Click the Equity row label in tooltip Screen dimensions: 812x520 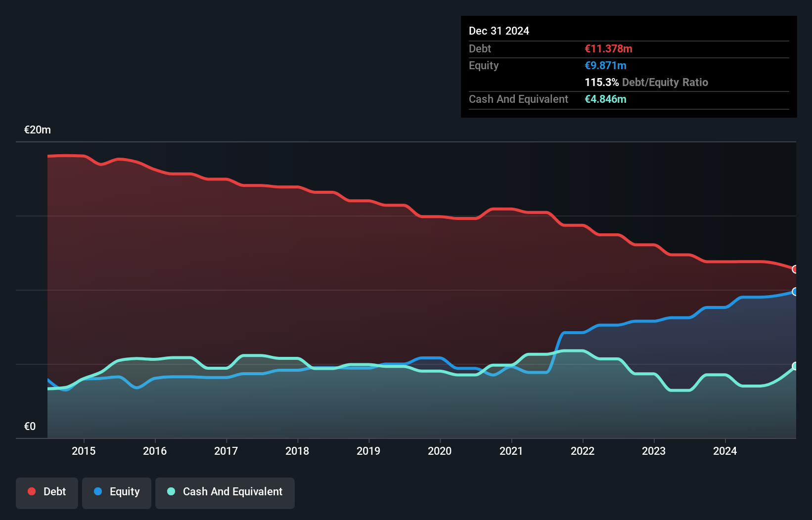pos(484,65)
